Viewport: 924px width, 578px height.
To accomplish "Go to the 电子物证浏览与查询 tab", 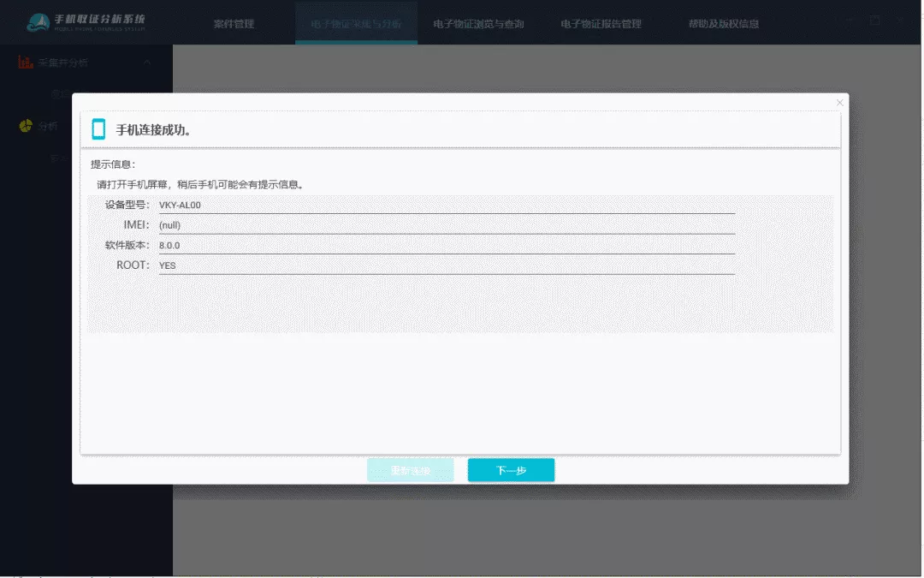I will click(478, 24).
